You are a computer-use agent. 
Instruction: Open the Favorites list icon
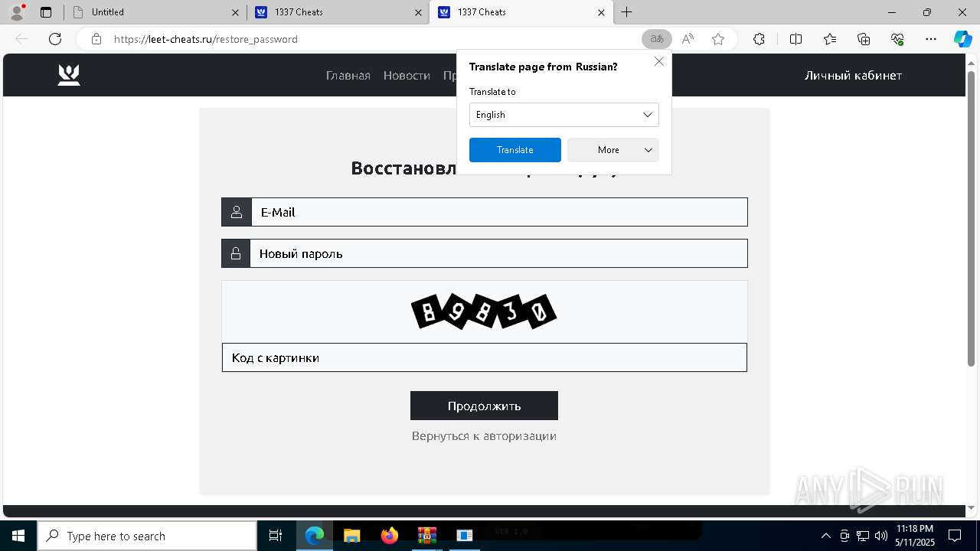[x=830, y=39]
